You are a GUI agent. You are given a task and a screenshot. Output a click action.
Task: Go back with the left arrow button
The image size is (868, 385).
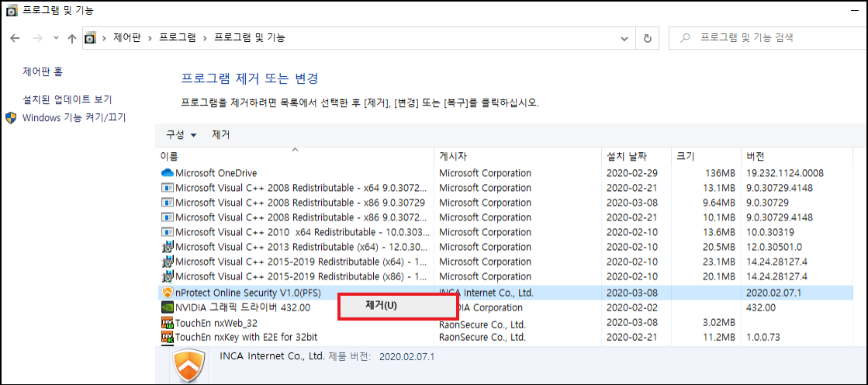(15, 38)
